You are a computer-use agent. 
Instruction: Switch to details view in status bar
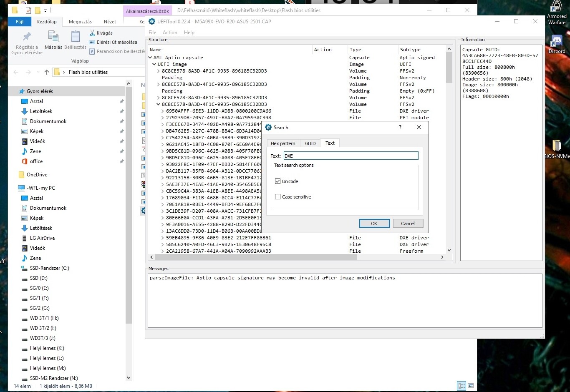click(462, 386)
